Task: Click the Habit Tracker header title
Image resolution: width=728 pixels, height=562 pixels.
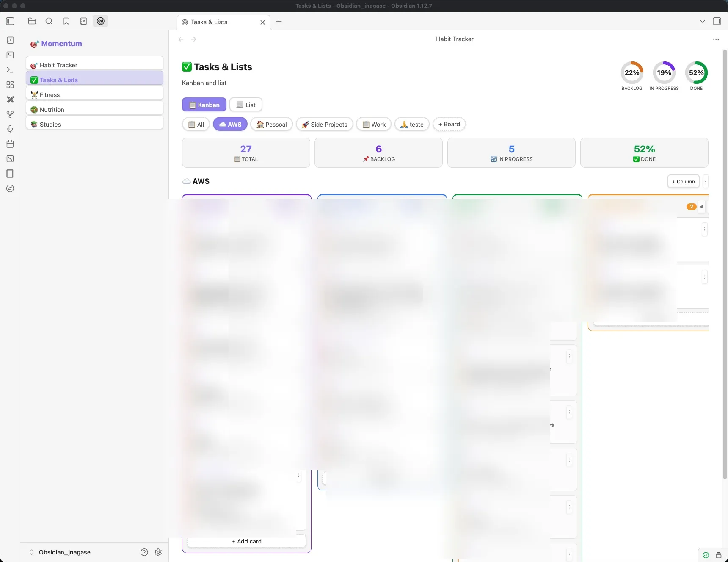Action: tap(455, 39)
